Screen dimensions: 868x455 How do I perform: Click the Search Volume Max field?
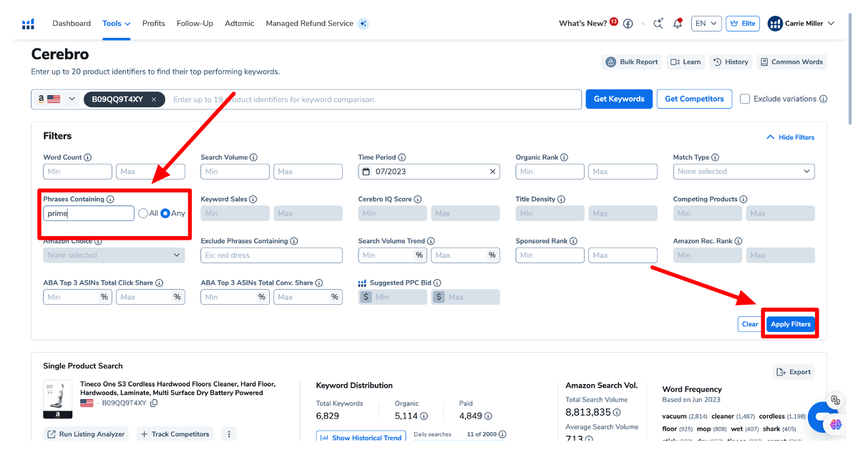[x=308, y=172]
